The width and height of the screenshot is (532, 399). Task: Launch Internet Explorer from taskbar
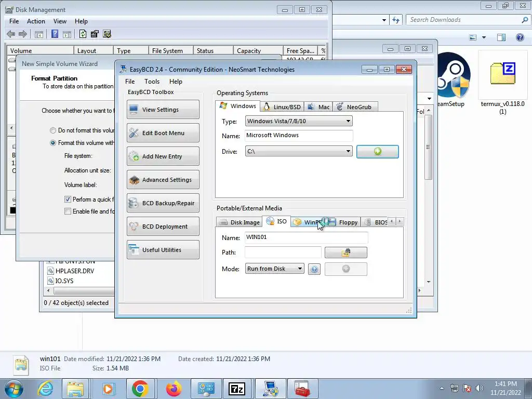(x=46, y=389)
